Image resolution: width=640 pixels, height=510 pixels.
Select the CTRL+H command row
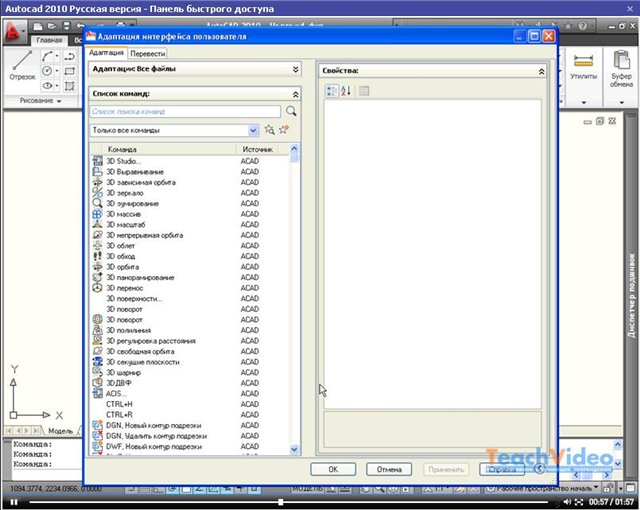(x=190, y=404)
